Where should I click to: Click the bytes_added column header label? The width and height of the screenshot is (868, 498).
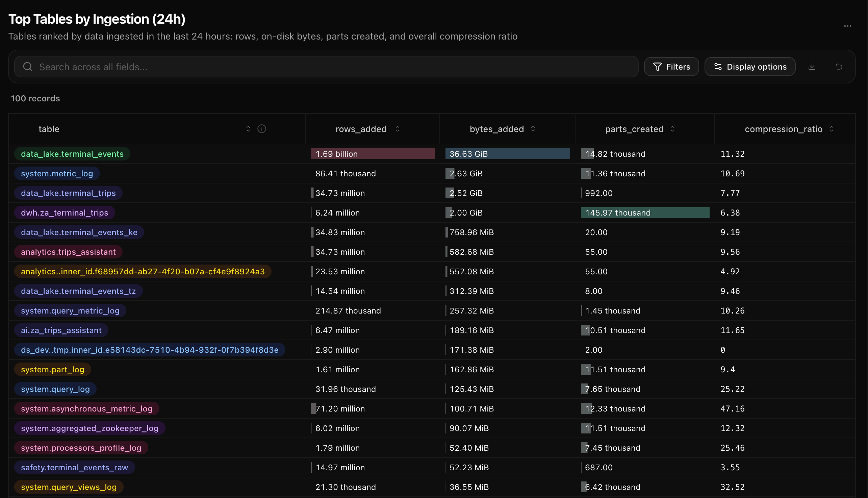pos(497,129)
